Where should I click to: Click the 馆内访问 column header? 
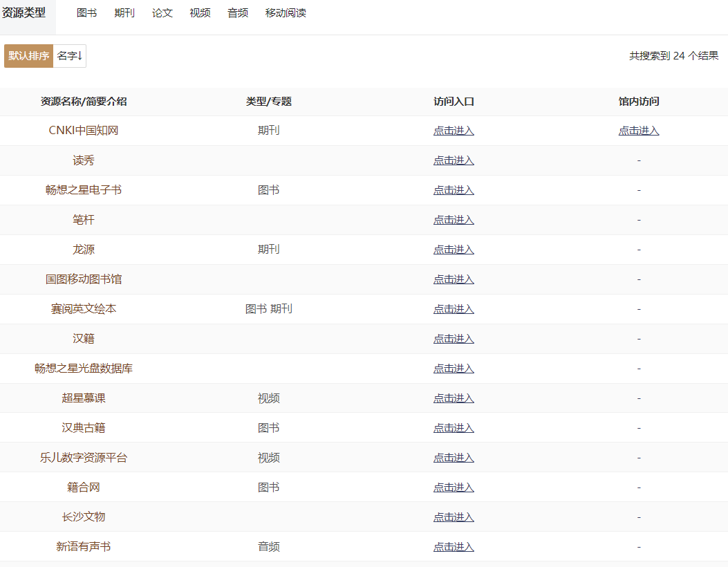639,101
